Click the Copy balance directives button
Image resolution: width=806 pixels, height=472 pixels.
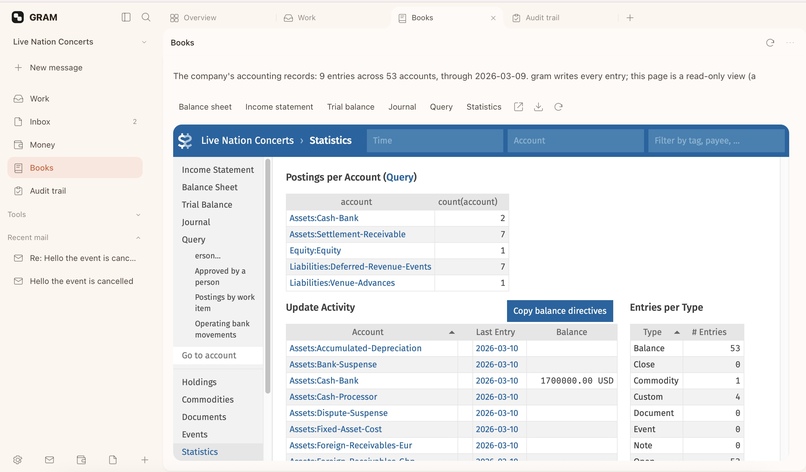point(560,311)
